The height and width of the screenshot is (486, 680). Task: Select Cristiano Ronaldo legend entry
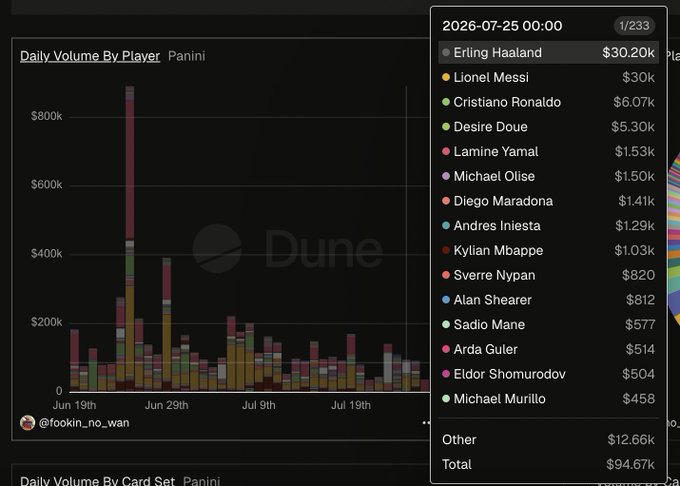click(x=549, y=102)
